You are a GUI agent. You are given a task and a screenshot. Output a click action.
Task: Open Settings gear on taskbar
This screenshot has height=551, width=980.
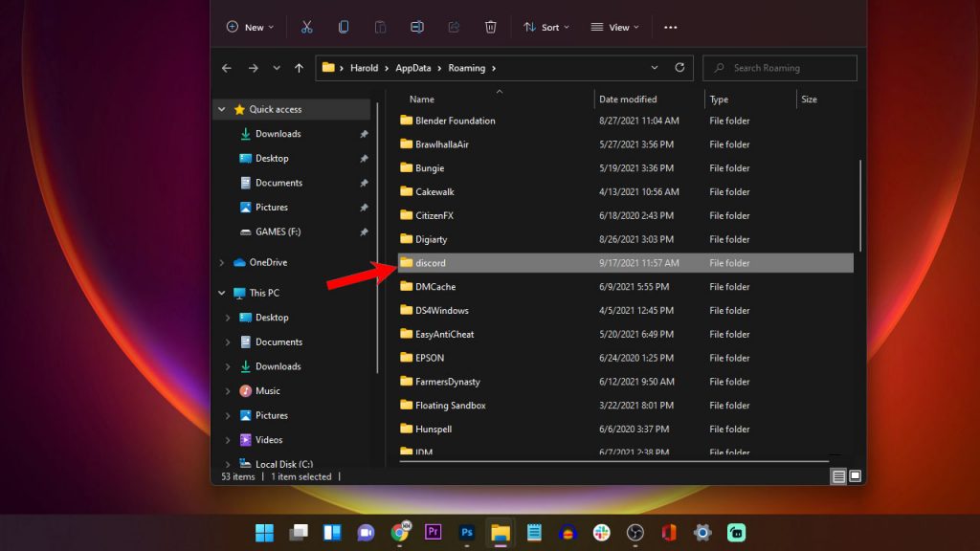tap(702, 532)
